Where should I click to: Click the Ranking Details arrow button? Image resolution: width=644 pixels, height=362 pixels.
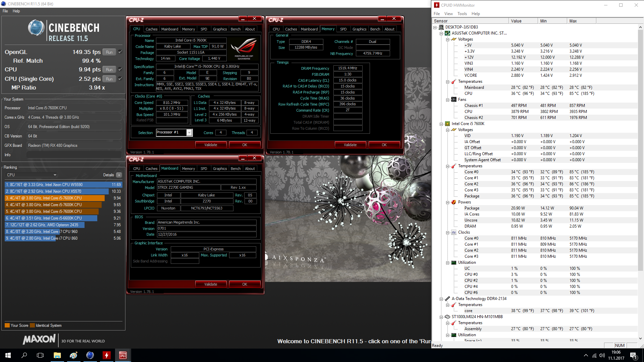click(119, 175)
